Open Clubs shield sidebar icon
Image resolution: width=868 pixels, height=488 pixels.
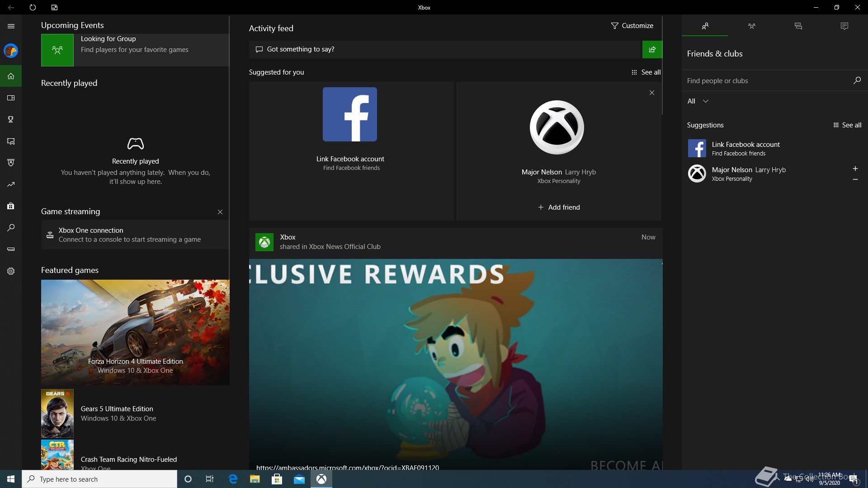(11, 163)
